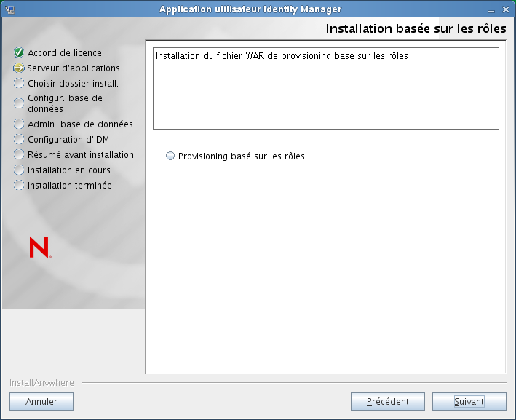Screen dimensions: 516x420
Task: Click the step circle beside Configur. base de données
Action: (19, 103)
